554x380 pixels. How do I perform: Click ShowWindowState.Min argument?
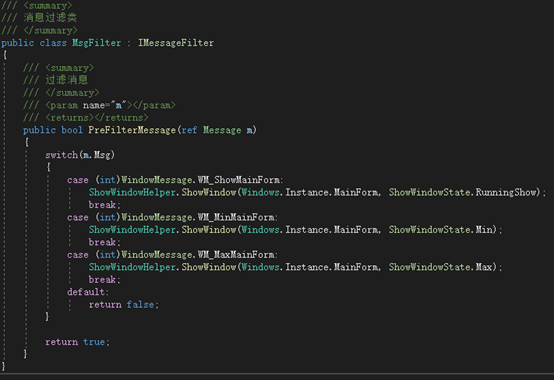point(440,230)
